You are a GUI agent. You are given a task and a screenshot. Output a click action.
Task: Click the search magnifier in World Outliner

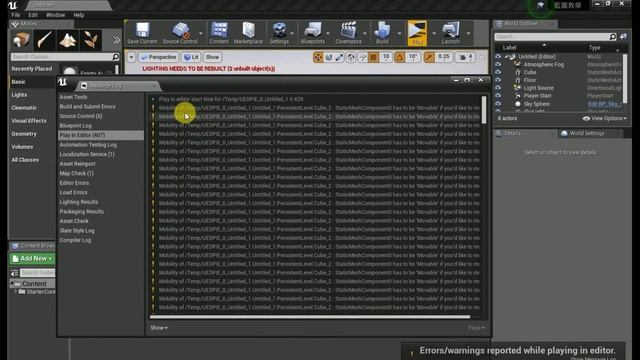pyautogui.click(x=612, y=37)
